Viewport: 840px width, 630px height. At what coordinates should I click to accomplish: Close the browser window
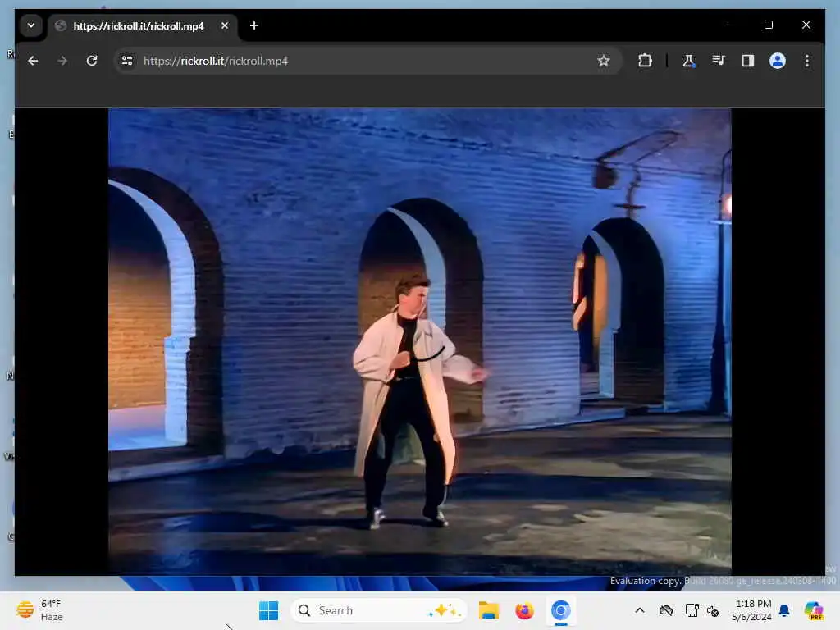(806, 25)
